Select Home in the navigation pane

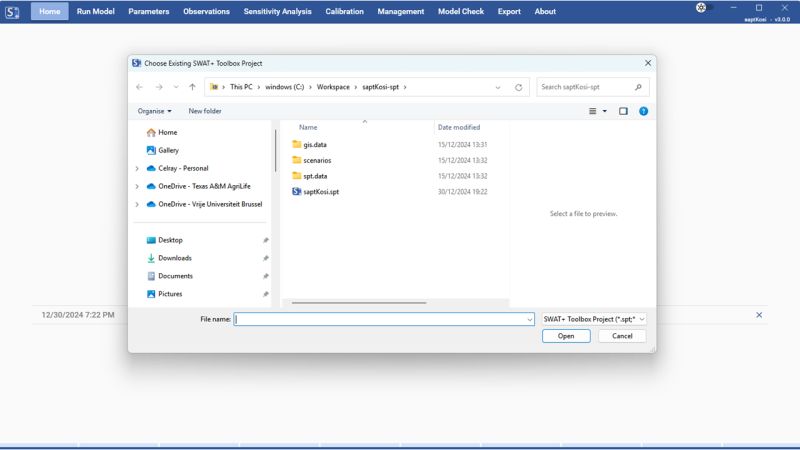[x=167, y=132]
